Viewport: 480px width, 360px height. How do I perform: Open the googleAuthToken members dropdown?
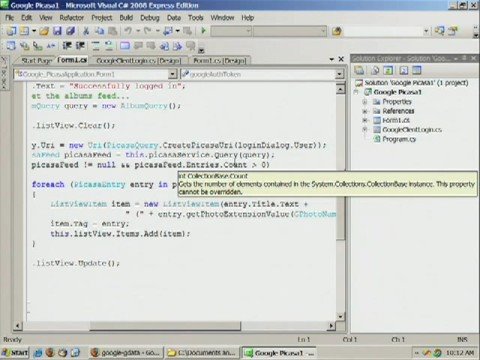tap(339, 74)
